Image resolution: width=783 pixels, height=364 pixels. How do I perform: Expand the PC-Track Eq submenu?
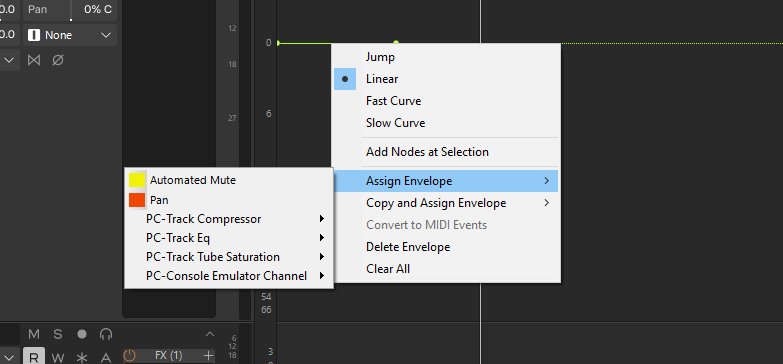[229, 238]
